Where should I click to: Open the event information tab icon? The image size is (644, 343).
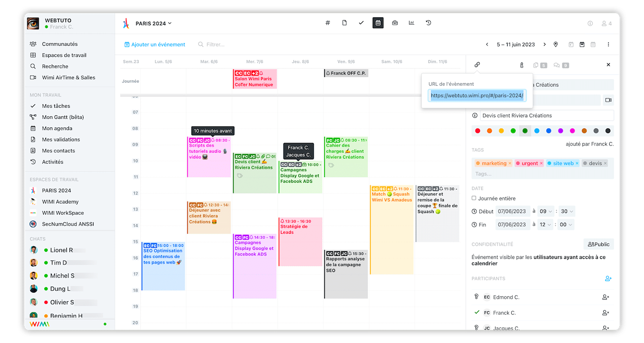(x=522, y=65)
